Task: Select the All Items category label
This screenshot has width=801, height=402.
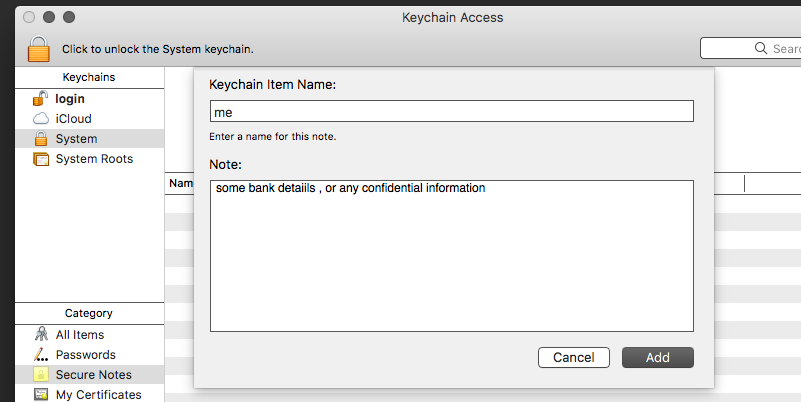Action: pyautogui.click(x=80, y=335)
